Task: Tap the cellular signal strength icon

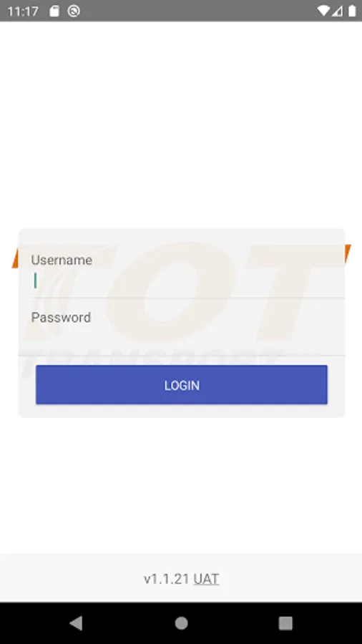Action: point(337,11)
